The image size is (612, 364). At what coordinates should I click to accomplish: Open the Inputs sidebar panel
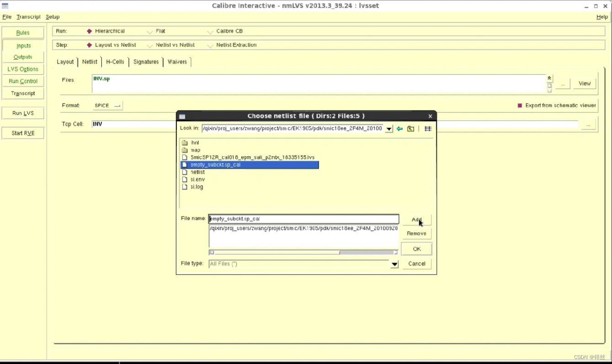(23, 45)
